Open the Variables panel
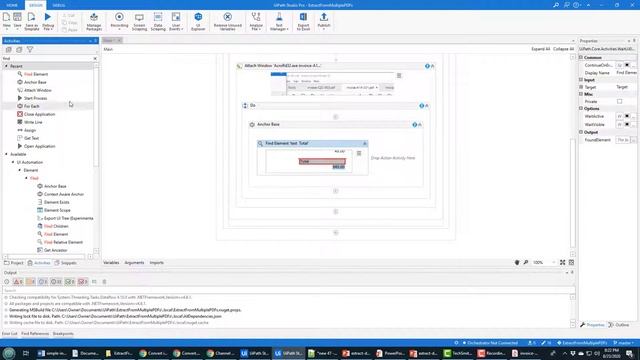 click(x=111, y=262)
